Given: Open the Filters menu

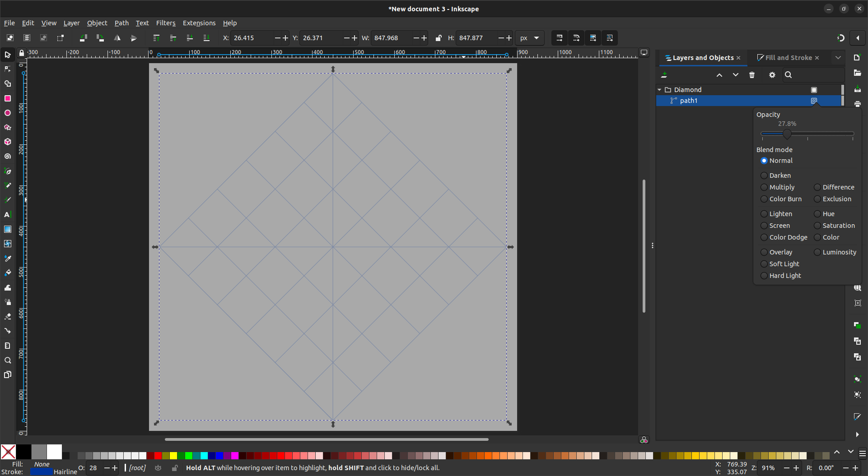Looking at the screenshot, I should pos(165,23).
